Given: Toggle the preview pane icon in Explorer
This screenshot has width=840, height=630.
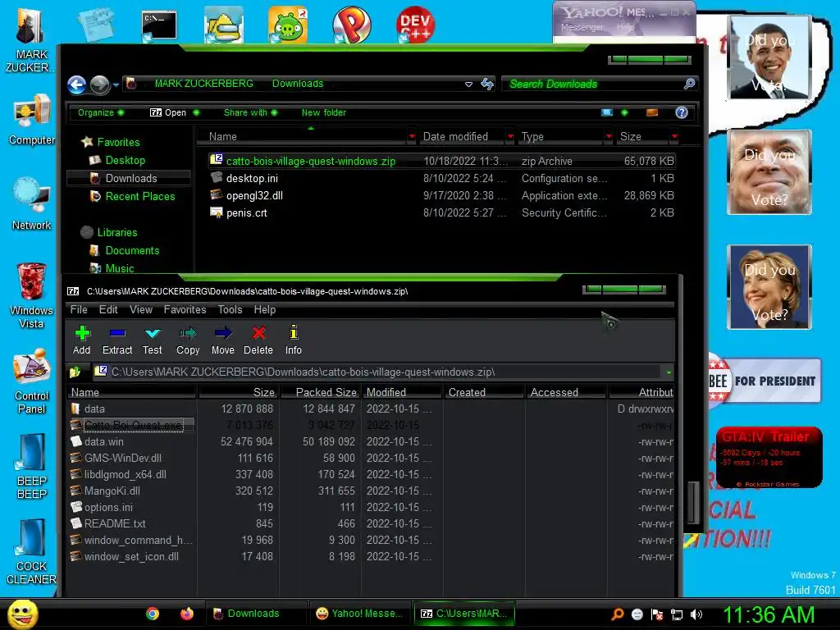Looking at the screenshot, I should coord(652,112).
